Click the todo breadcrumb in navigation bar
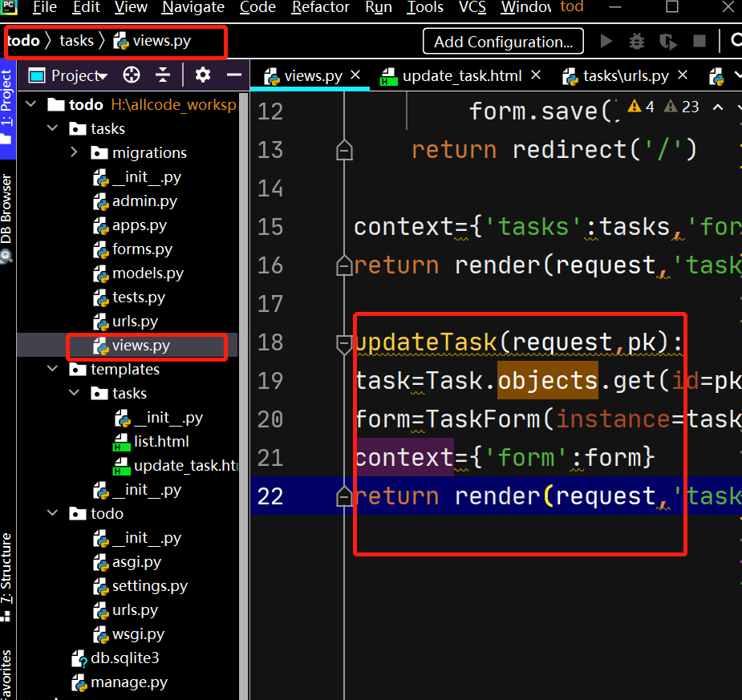Viewport: 742px width, 700px height. point(23,41)
